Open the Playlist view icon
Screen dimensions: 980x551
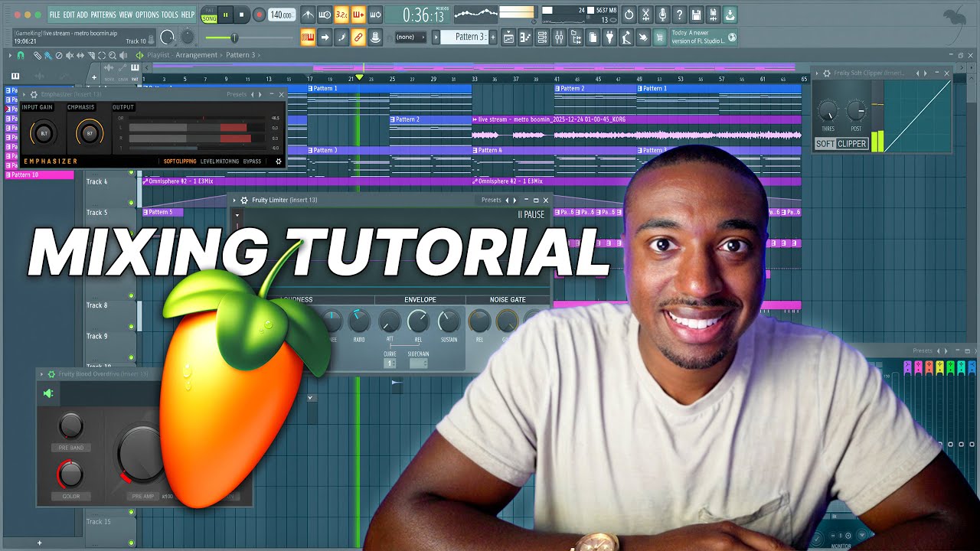click(508, 37)
